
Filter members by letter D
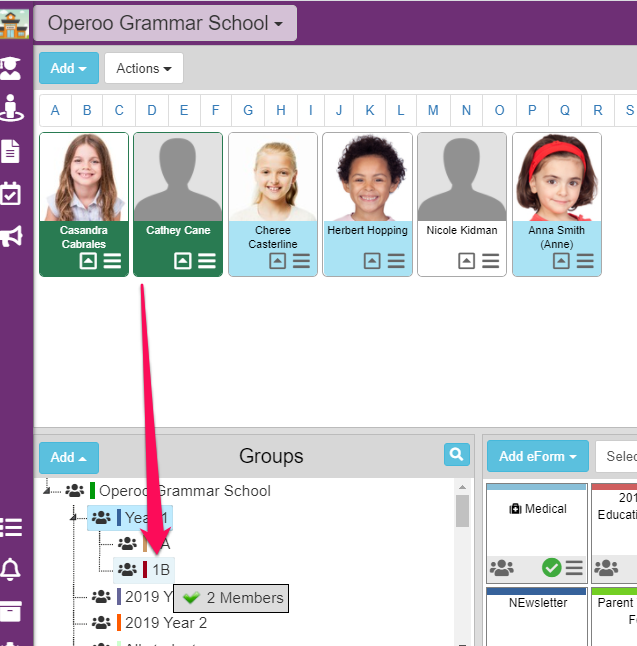point(152,110)
